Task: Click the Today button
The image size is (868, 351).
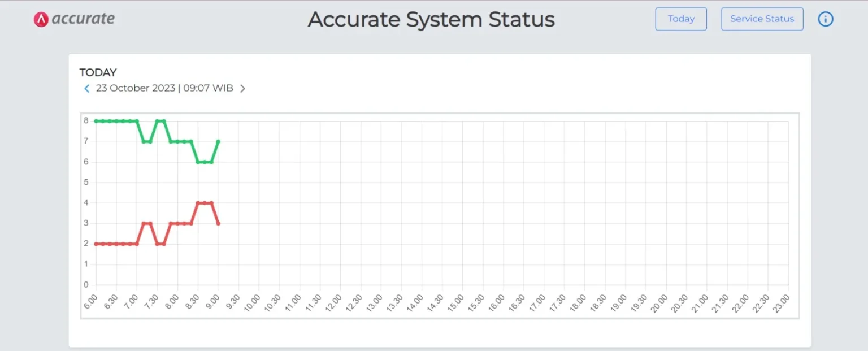Action: (x=681, y=19)
